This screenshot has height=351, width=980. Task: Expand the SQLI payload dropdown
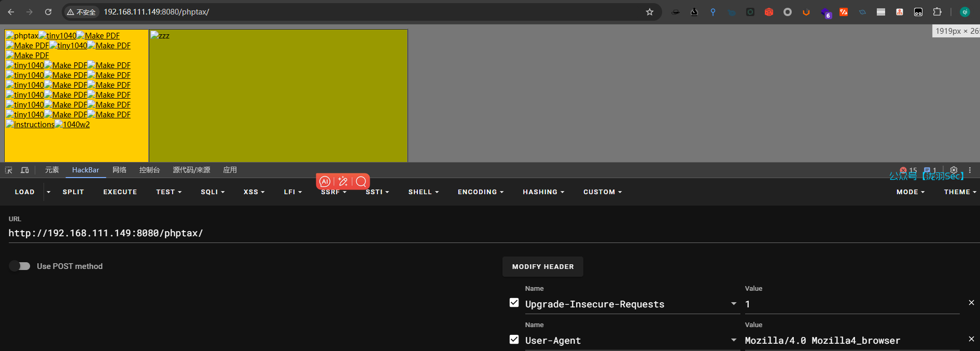[x=213, y=192]
